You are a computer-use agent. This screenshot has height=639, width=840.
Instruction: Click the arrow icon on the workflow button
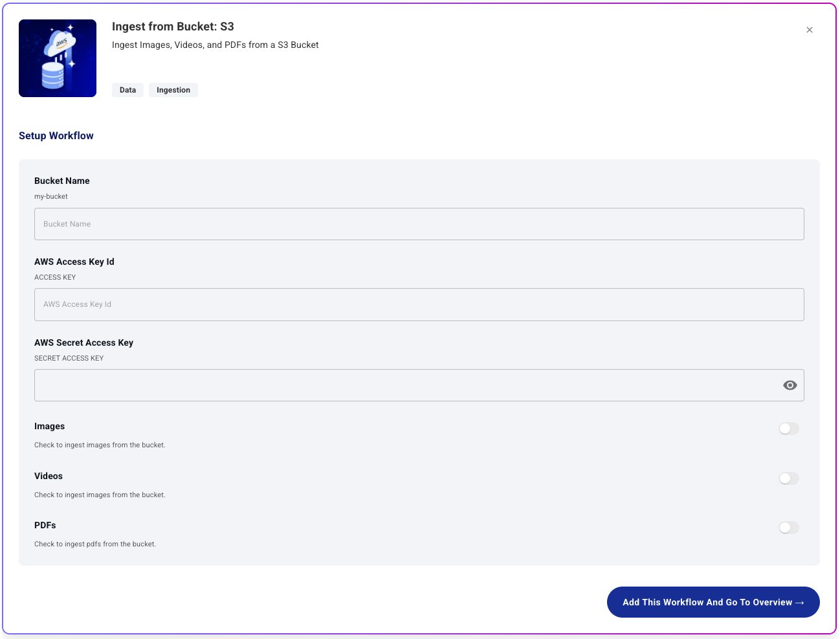799,603
